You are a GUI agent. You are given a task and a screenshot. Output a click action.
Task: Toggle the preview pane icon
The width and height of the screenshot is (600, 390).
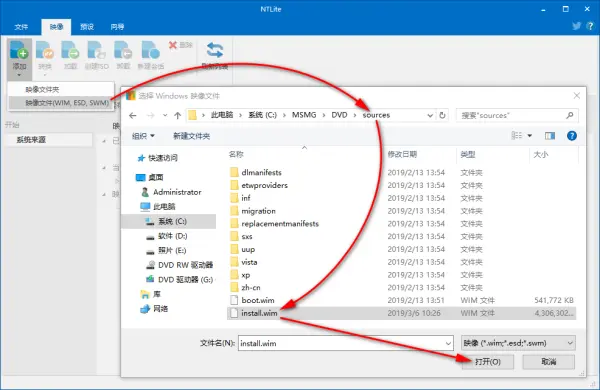click(x=550, y=135)
